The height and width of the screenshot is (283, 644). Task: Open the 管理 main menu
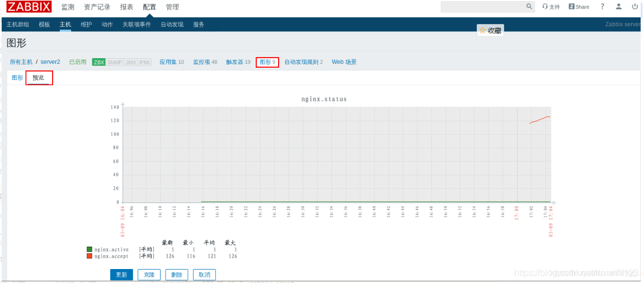172,7
